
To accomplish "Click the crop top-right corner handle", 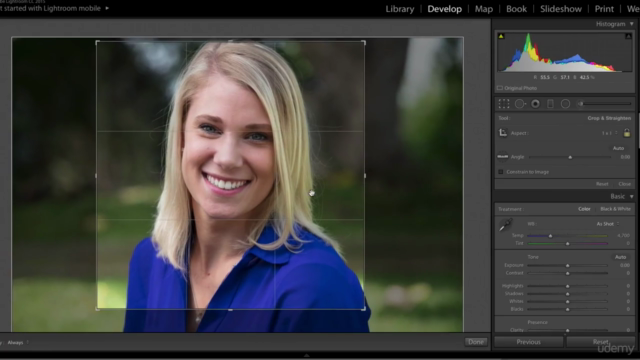I will click(x=363, y=42).
